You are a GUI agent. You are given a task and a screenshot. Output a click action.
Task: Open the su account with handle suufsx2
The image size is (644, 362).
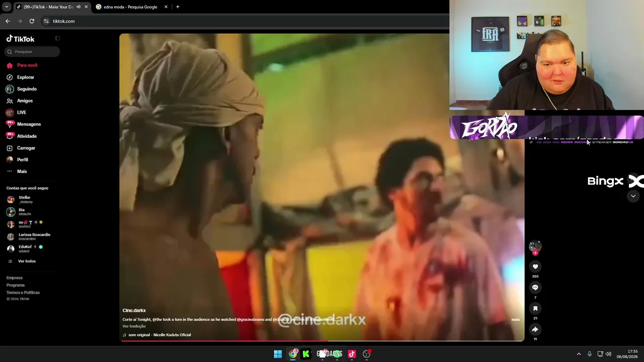pos(25,224)
